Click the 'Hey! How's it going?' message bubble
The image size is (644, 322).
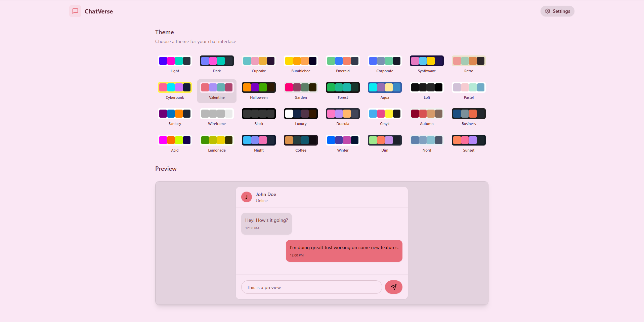point(266,224)
